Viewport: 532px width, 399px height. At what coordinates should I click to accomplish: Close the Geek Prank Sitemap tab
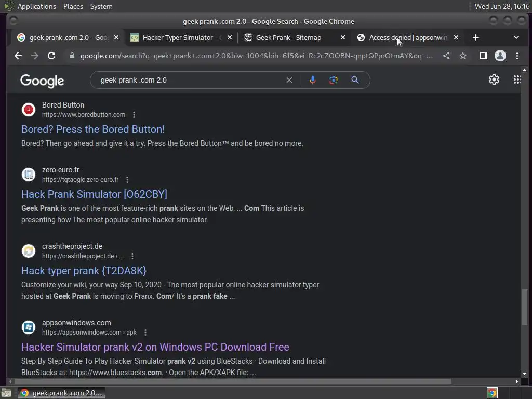tap(343, 37)
